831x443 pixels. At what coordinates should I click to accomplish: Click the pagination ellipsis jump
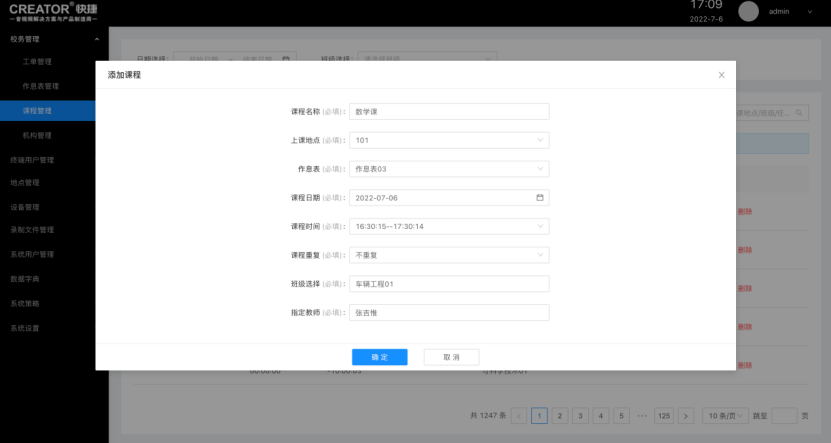click(642, 416)
